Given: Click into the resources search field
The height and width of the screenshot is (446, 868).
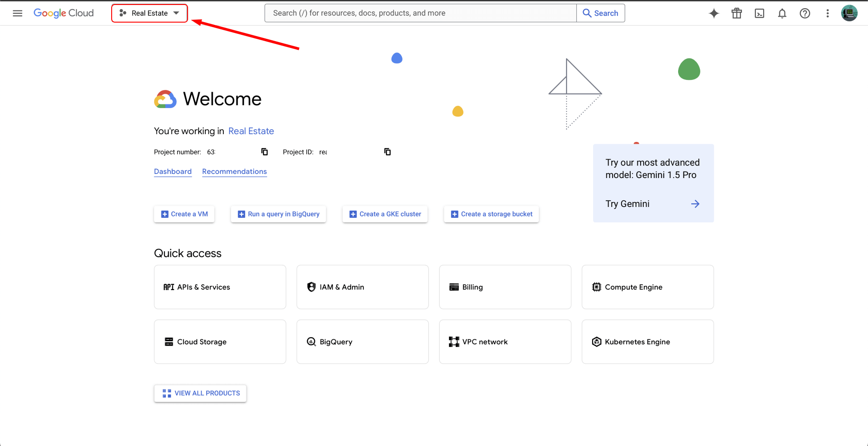Looking at the screenshot, I should pos(420,13).
